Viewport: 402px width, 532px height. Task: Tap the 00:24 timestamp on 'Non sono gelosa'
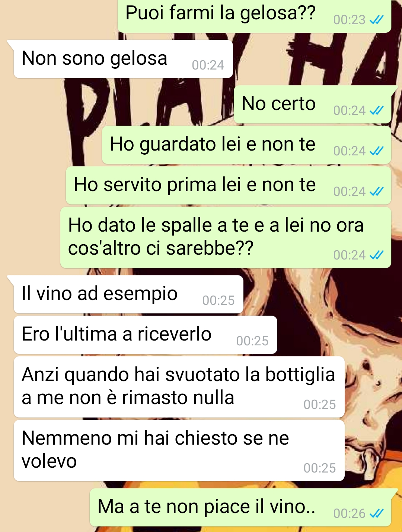tap(208, 65)
